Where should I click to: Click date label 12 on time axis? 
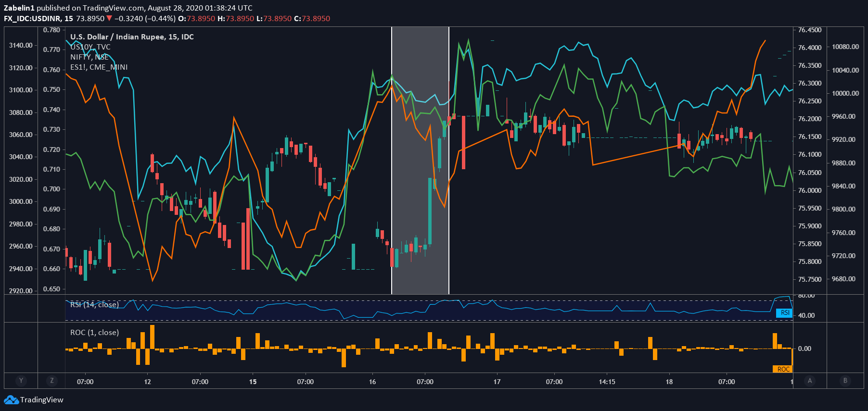click(147, 382)
